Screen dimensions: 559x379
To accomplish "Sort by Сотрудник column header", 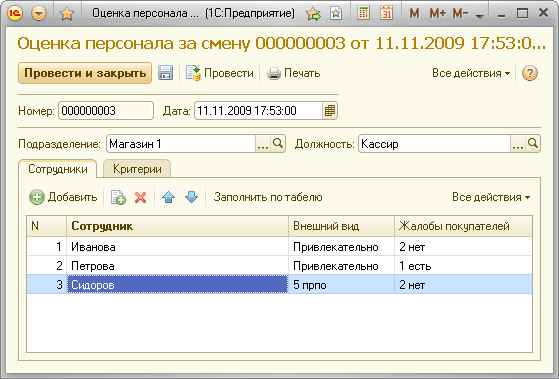I will [x=177, y=226].
